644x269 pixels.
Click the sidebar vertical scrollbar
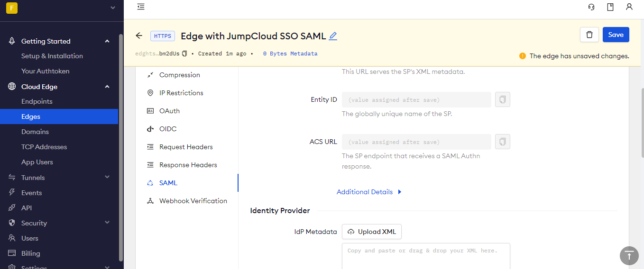[x=121, y=147]
